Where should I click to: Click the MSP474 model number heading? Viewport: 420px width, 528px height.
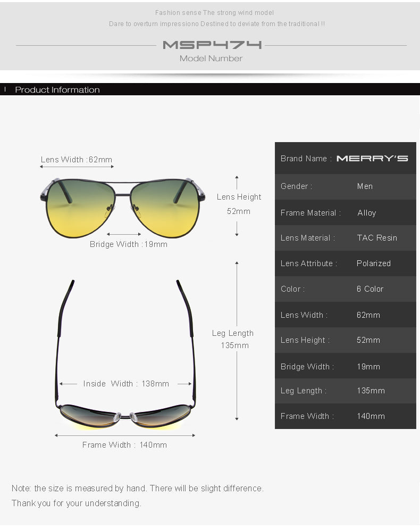tap(212, 45)
